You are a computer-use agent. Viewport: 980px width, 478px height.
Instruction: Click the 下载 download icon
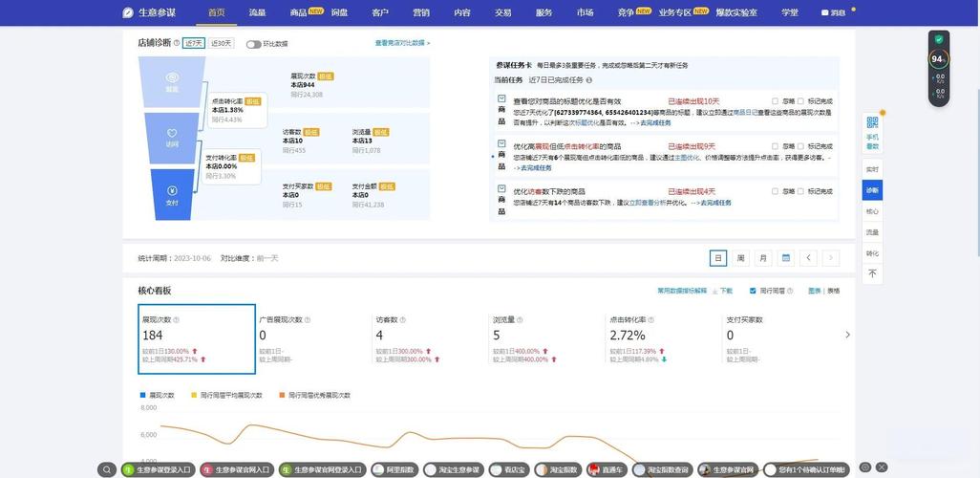tap(715, 291)
